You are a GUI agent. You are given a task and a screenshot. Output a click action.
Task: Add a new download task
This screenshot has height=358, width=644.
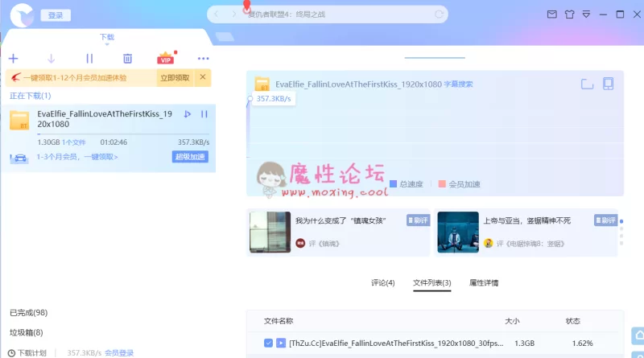click(13, 59)
